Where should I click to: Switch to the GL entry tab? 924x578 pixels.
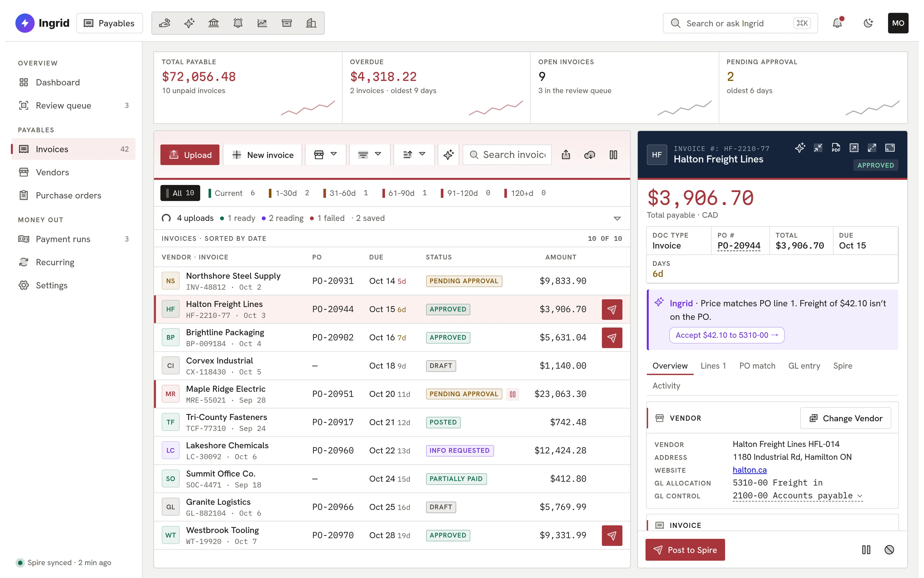[x=804, y=366]
